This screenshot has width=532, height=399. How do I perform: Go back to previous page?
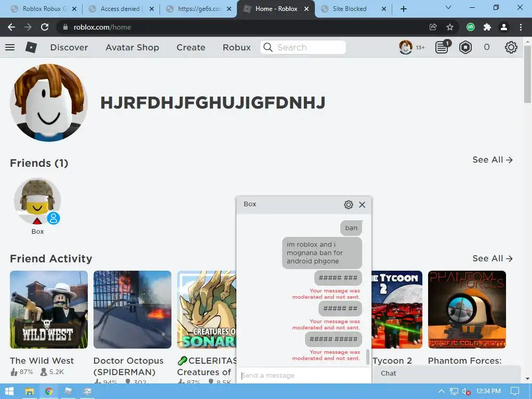(11, 27)
